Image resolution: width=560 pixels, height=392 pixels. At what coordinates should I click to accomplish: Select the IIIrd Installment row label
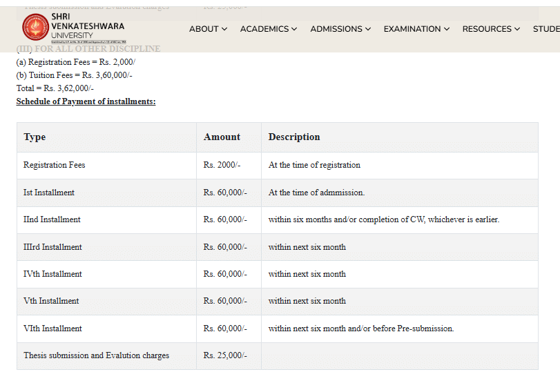(x=52, y=247)
